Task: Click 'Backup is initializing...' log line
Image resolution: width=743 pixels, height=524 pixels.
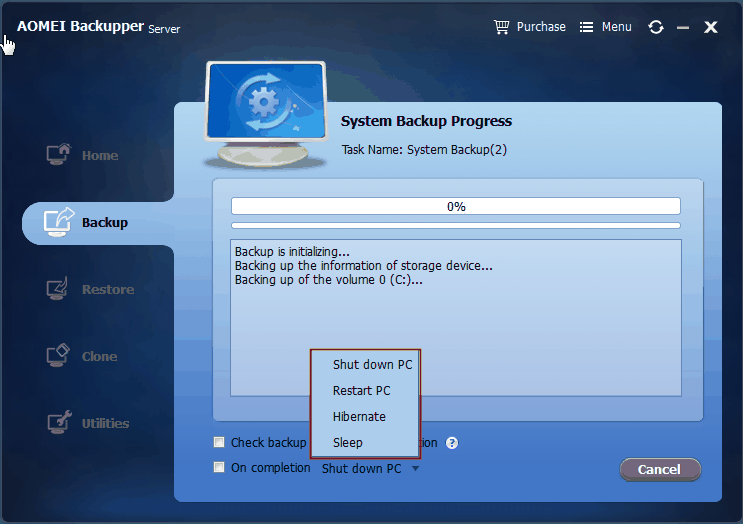Action: (292, 252)
